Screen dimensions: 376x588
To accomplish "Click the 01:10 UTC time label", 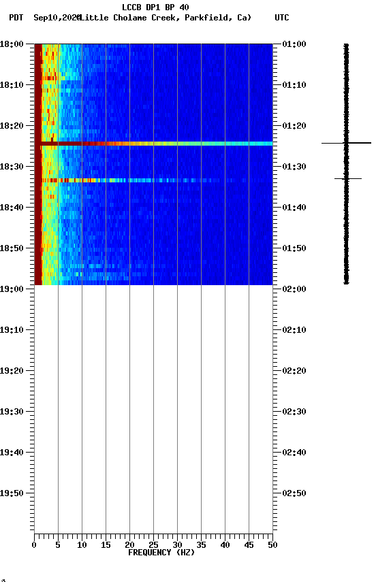I will click(294, 85).
